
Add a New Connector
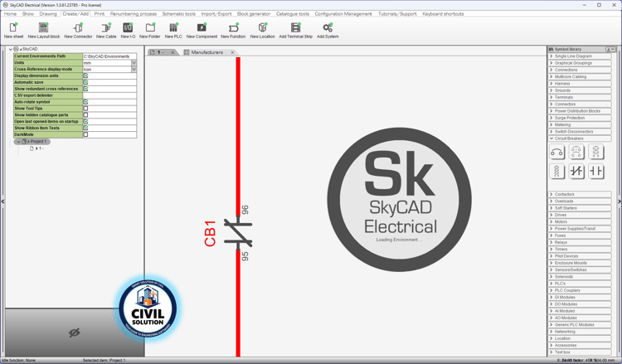point(78,27)
